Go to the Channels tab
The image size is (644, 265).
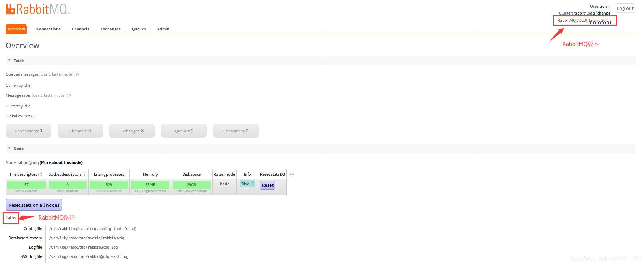tap(80, 29)
